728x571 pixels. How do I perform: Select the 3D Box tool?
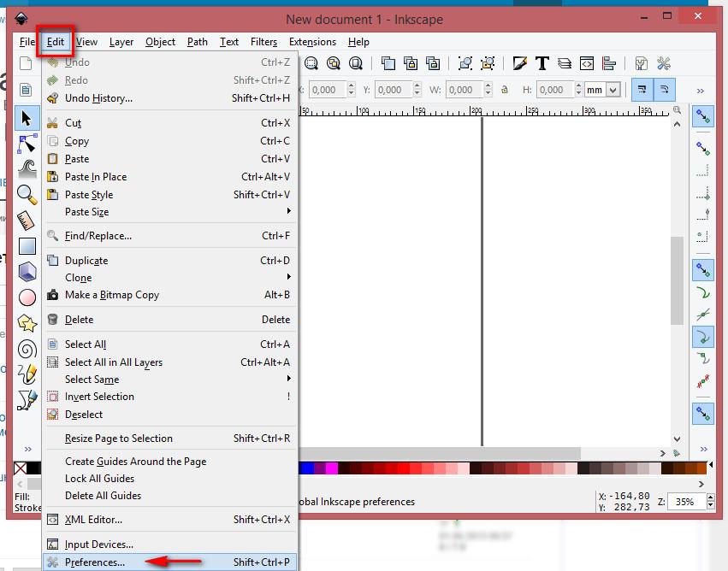(x=27, y=271)
